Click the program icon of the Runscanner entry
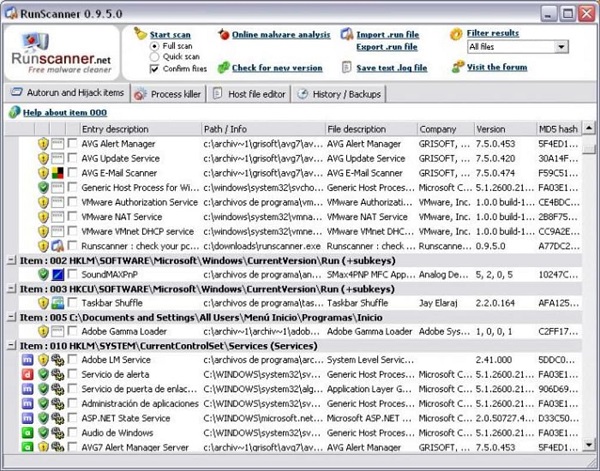The width and height of the screenshot is (600, 471). click(x=58, y=246)
